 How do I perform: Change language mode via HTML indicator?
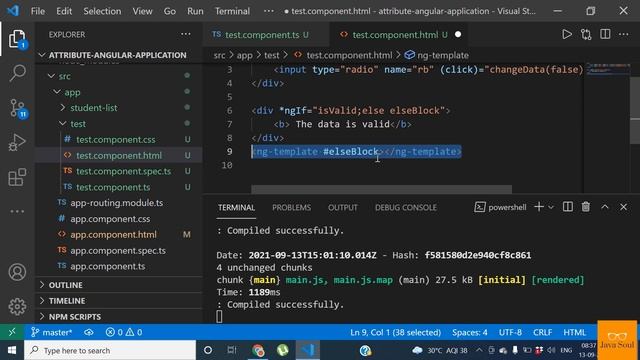[574, 332]
